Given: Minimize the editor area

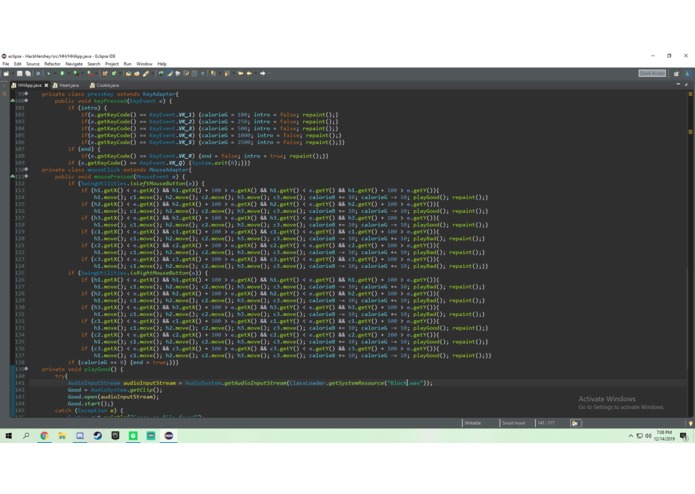Looking at the screenshot, I should (x=678, y=84).
